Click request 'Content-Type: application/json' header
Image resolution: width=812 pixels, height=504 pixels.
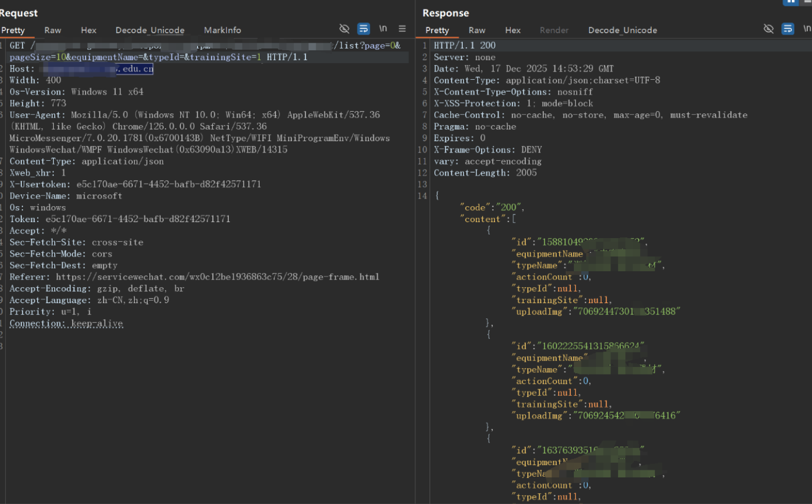87,161
